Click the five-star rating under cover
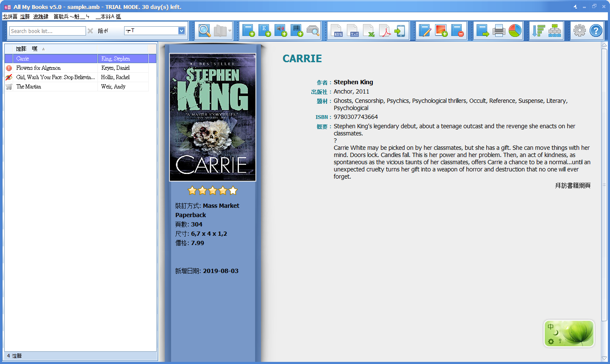 pos(213,190)
